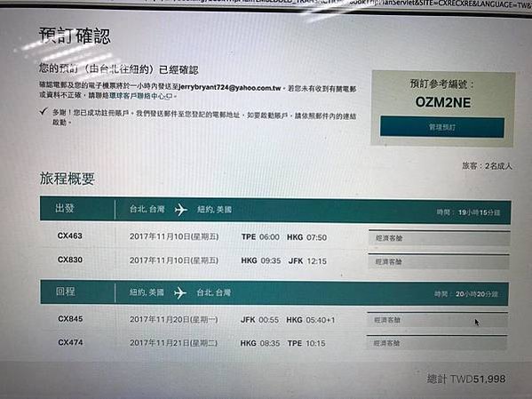Select flight number CX474
Image resolution: width=532 pixels, height=399 pixels.
[70, 342]
